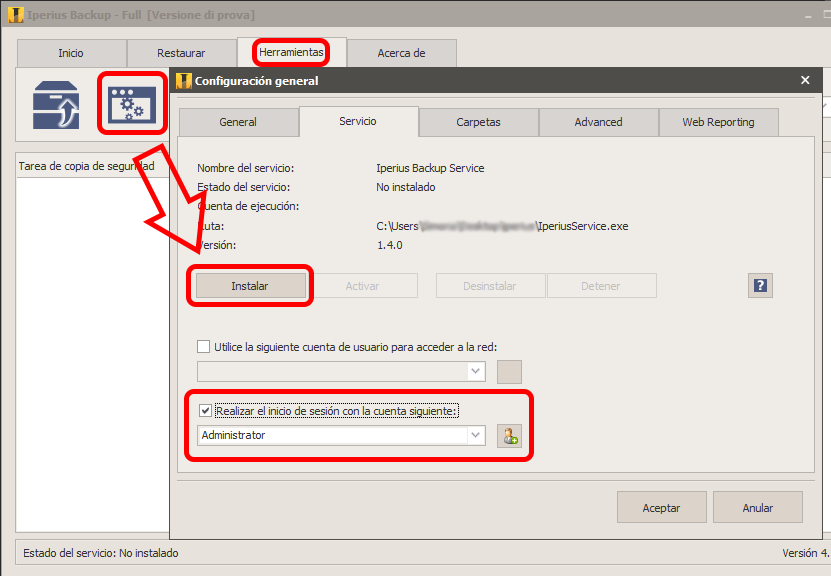The width and height of the screenshot is (831, 576).
Task: Cancel the dialog with Anular
Action: tap(758, 507)
